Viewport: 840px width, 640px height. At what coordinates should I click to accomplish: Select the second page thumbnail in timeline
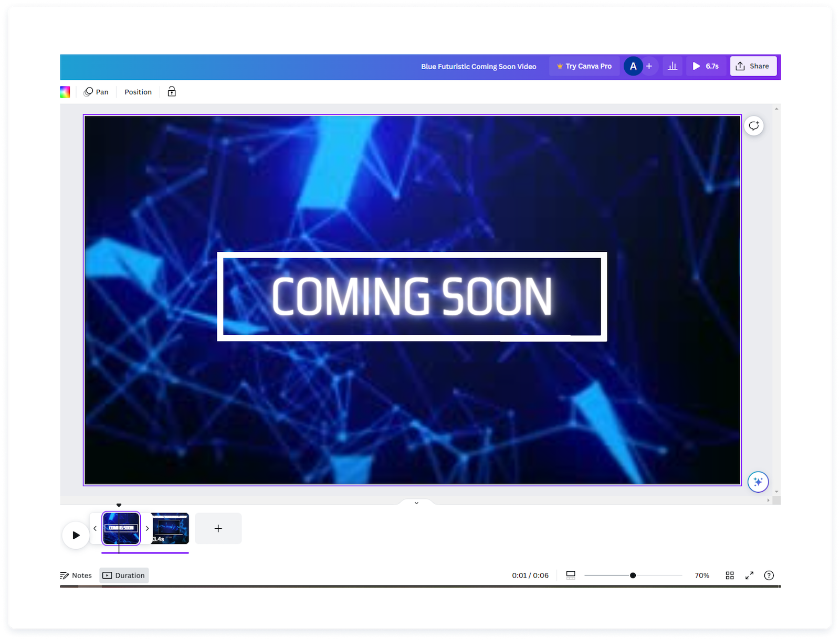171,528
